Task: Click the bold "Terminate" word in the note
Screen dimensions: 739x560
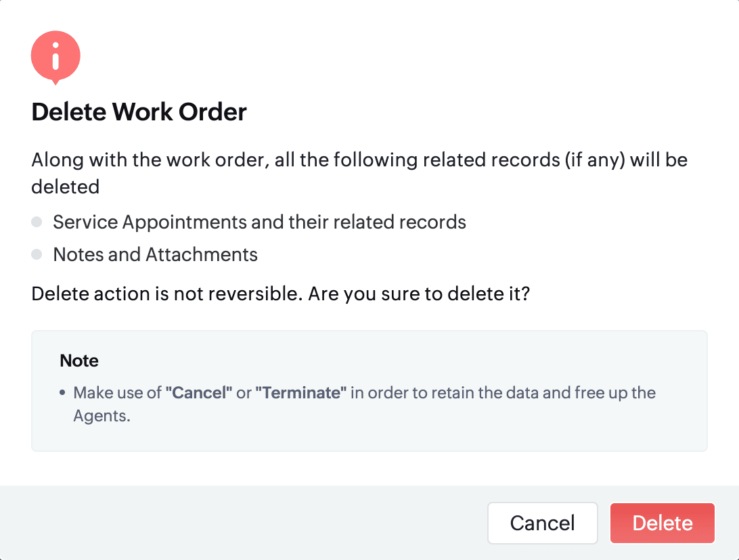Action: click(x=300, y=393)
